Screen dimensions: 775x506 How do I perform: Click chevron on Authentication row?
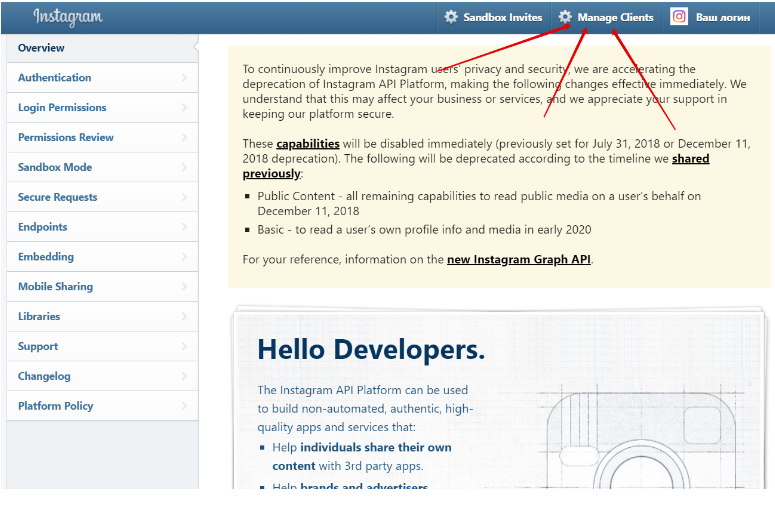point(184,78)
